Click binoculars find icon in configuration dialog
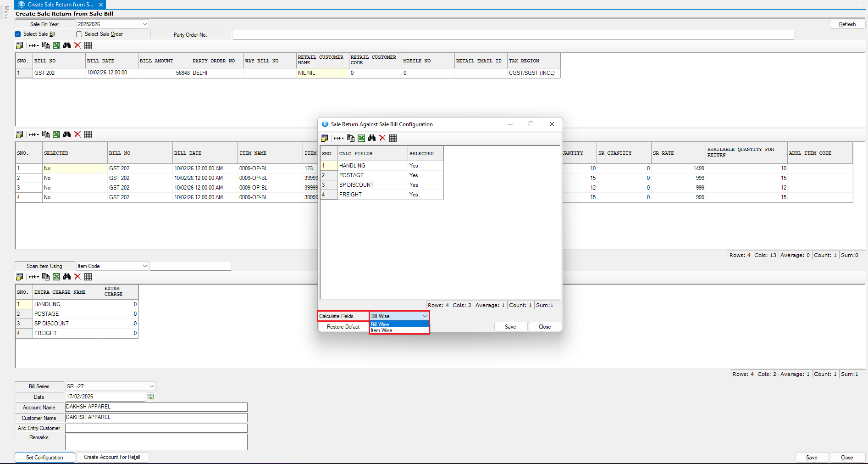The height and width of the screenshot is (464, 868). [372, 138]
